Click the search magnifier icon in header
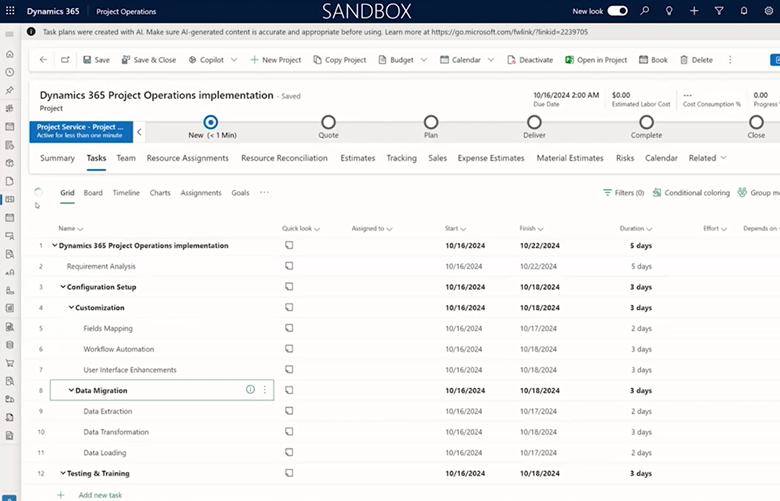780x501 pixels. tap(645, 11)
